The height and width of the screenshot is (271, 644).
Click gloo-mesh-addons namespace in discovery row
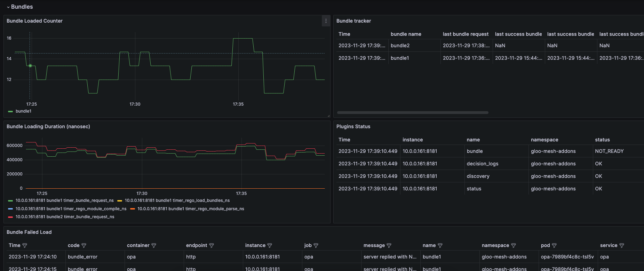[560, 176]
